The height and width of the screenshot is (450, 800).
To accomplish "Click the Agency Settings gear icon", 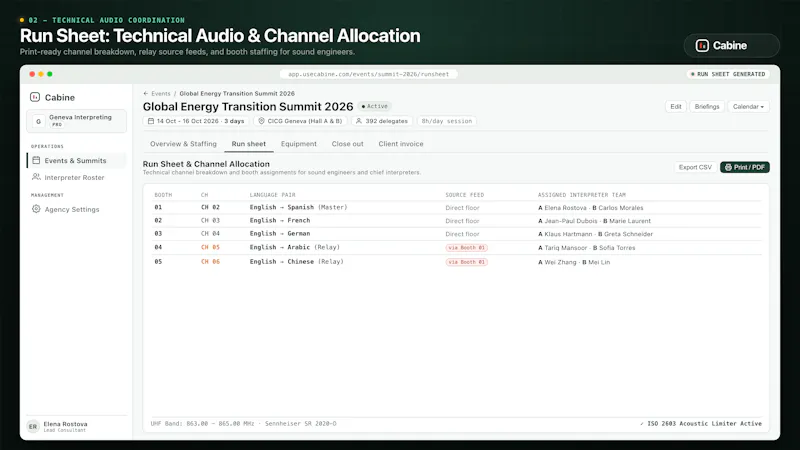I will pyautogui.click(x=36, y=209).
